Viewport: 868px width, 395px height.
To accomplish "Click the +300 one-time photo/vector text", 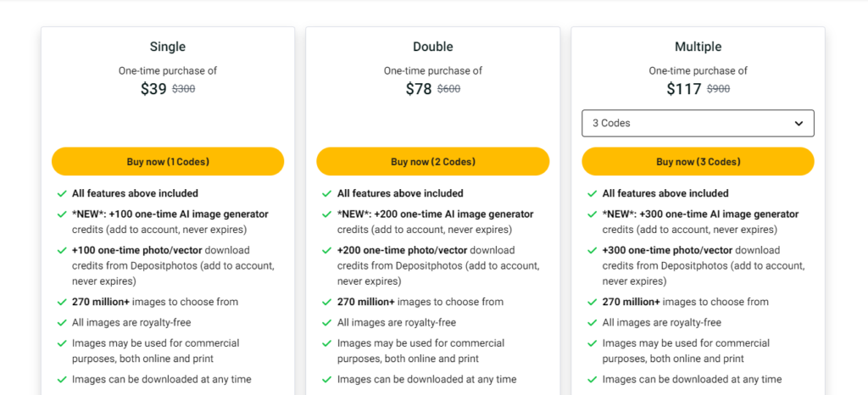I will pyautogui.click(x=667, y=251).
